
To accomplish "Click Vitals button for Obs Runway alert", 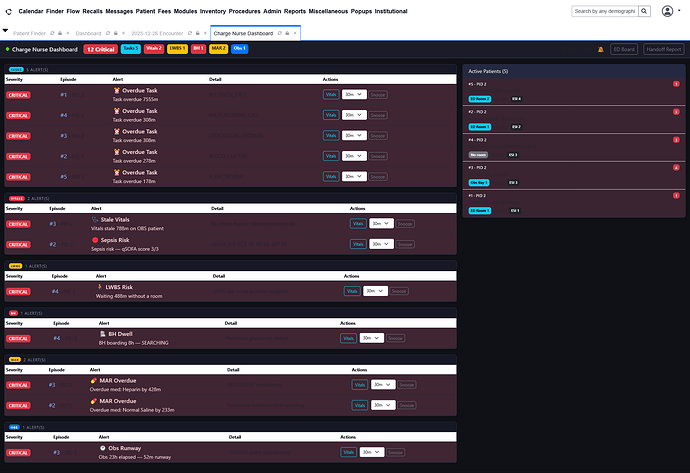I will (348, 453).
